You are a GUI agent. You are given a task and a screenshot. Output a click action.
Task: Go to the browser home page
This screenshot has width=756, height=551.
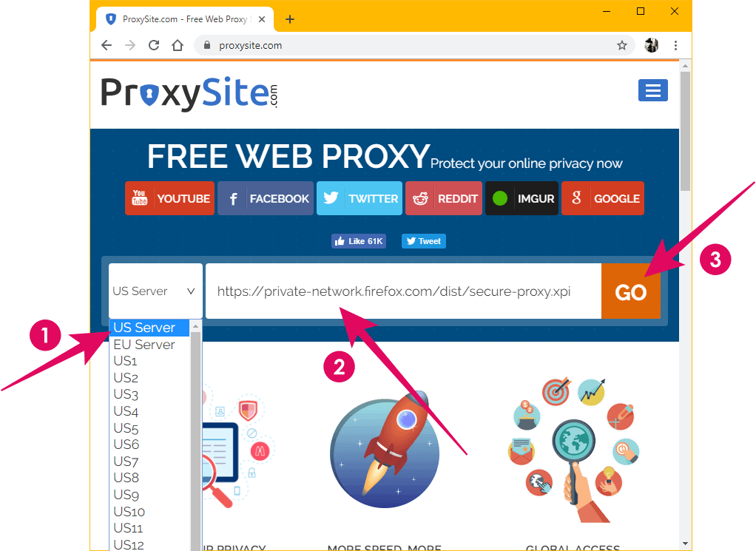pos(178,45)
